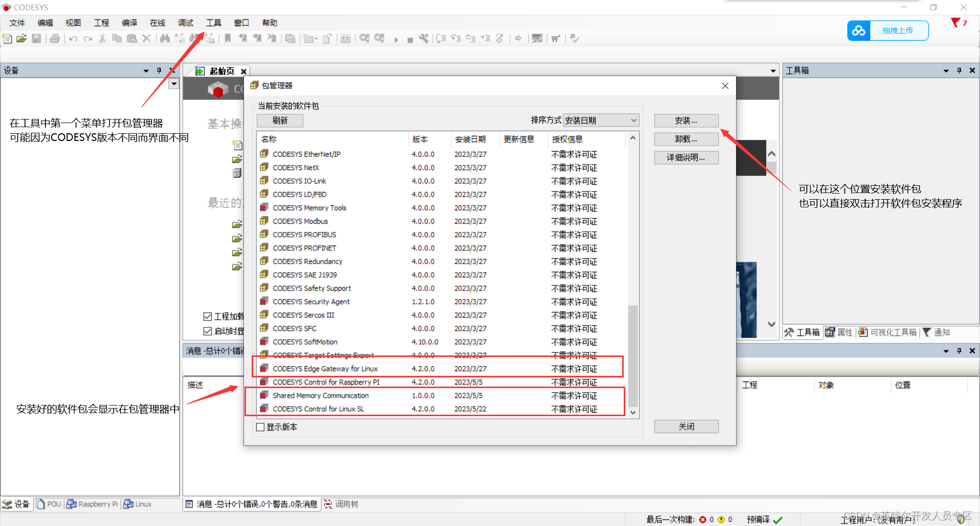Switch to the 调用树 tab
Screen dimensions: 980x526
pyautogui.click(x=341, y=504)
